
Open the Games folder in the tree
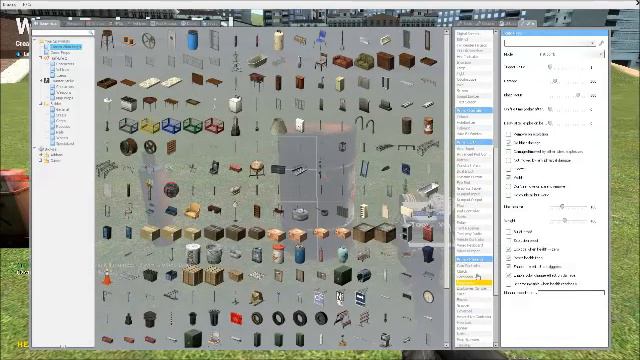[55, 160]
